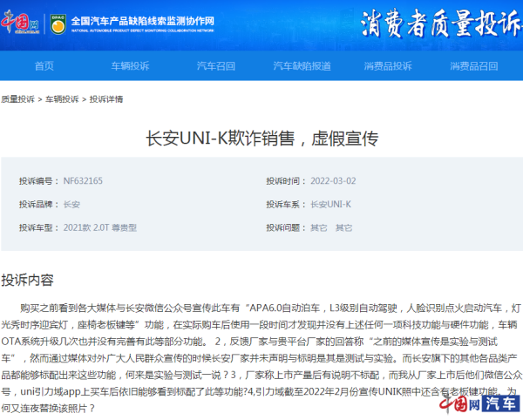
Task: Click the complaint number NF632165
Action: [83, 181]
